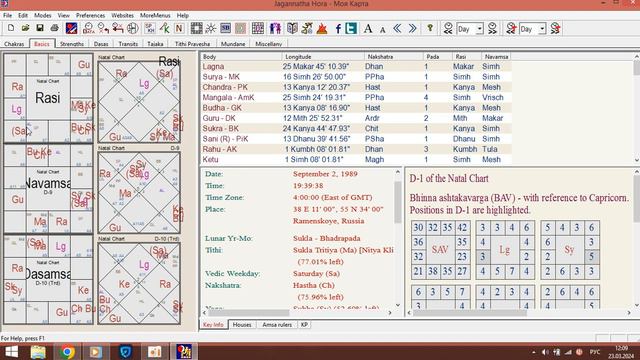
Task: Click the N toolbar icon
Action: click(x=179, y=28)
